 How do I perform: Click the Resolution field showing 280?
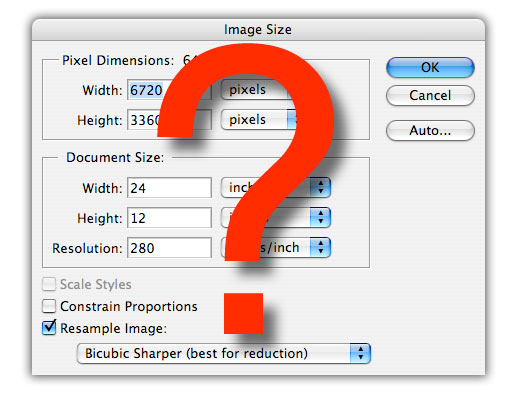(x=169, y=248)
